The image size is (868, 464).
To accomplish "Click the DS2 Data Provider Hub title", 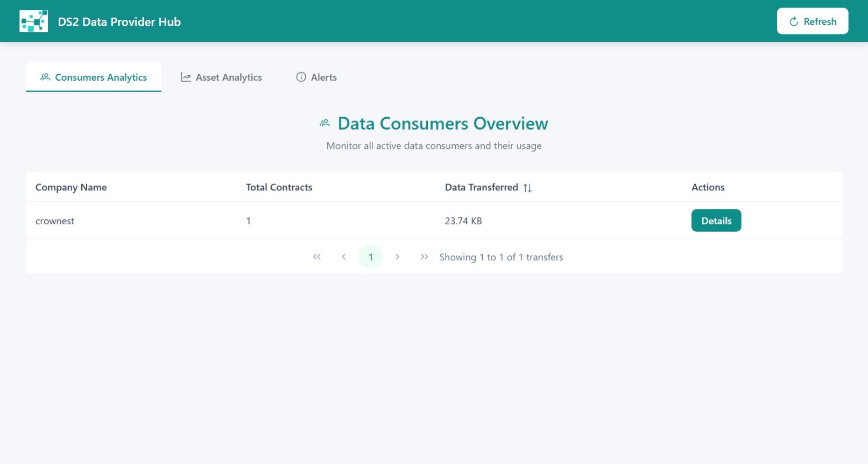I will tap(119, 22).
